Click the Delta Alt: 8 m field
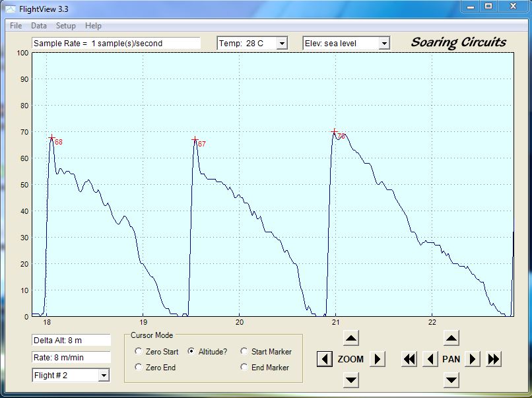The image size is (532, 398). point(71,341)
